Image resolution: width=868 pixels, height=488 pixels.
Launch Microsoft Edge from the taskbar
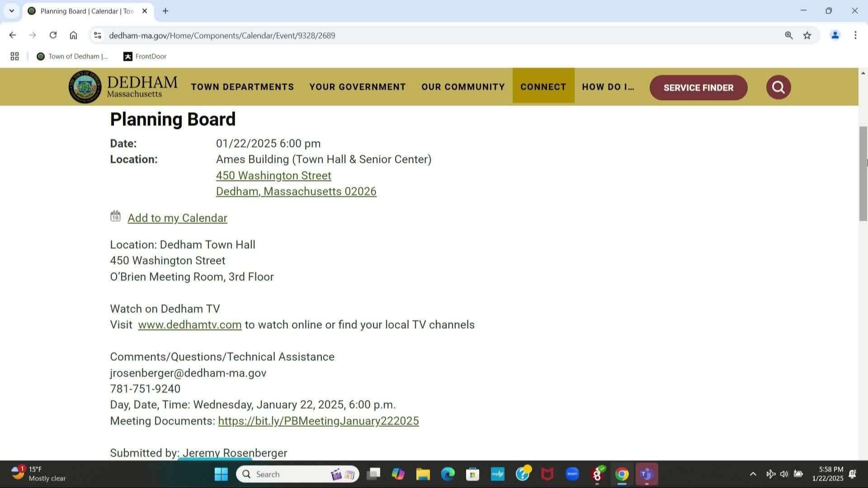[448, 474]
